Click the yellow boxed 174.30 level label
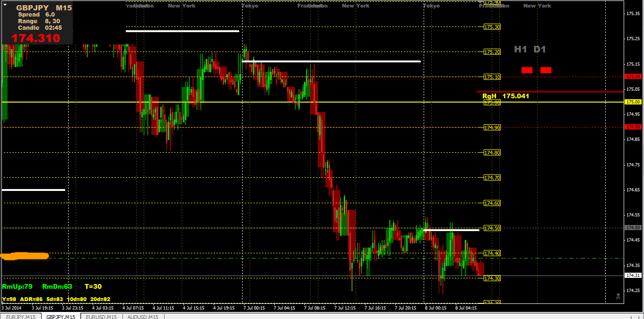The width and height of the screenshot is (644, 319). tap(492, 278)
